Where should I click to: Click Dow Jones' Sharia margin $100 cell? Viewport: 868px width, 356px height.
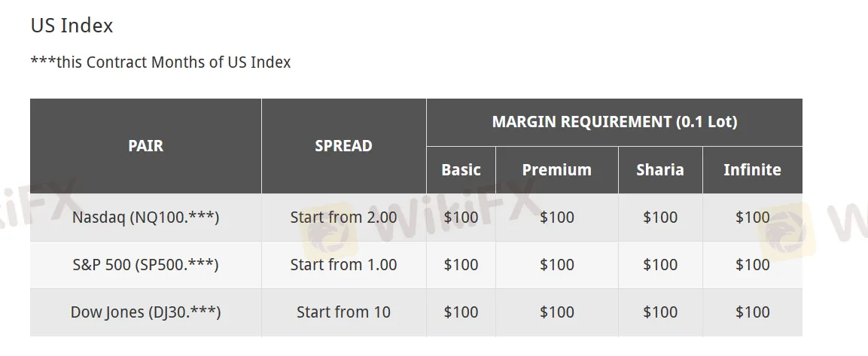tap(659, 312)
